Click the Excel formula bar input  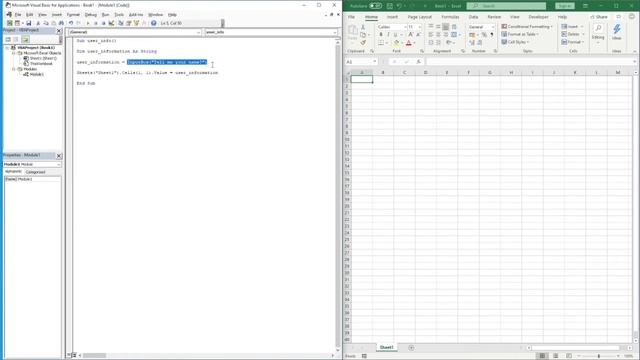tap(529, 62)
